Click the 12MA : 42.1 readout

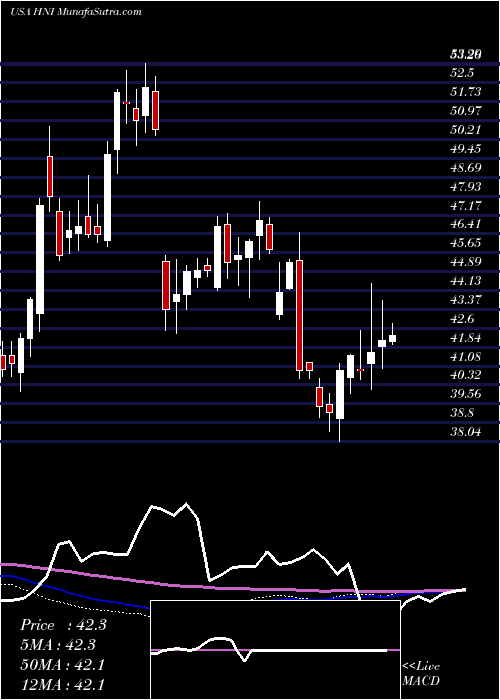[x=63, y=684]
